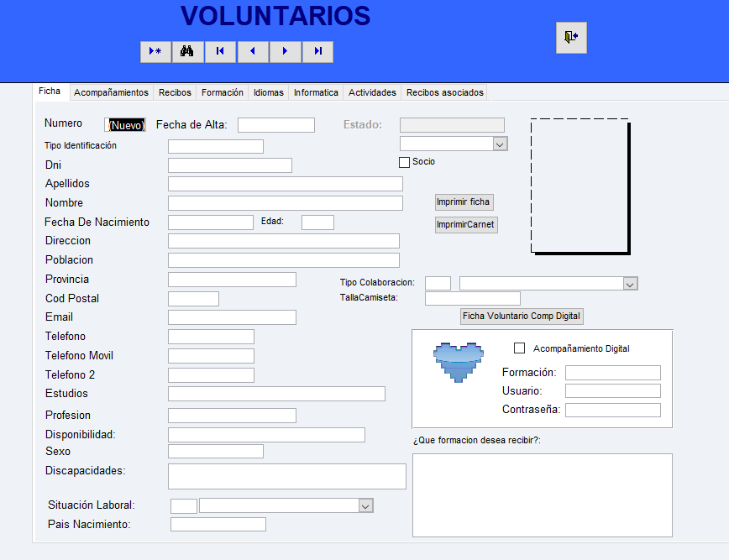
Task: Jump to the last record
Action: tap(318, 52)
